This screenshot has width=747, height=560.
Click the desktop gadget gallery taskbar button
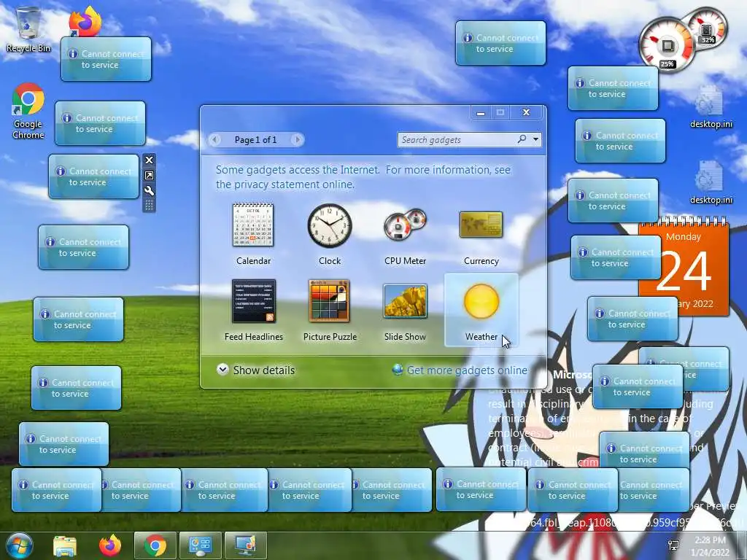coord(245,545)
